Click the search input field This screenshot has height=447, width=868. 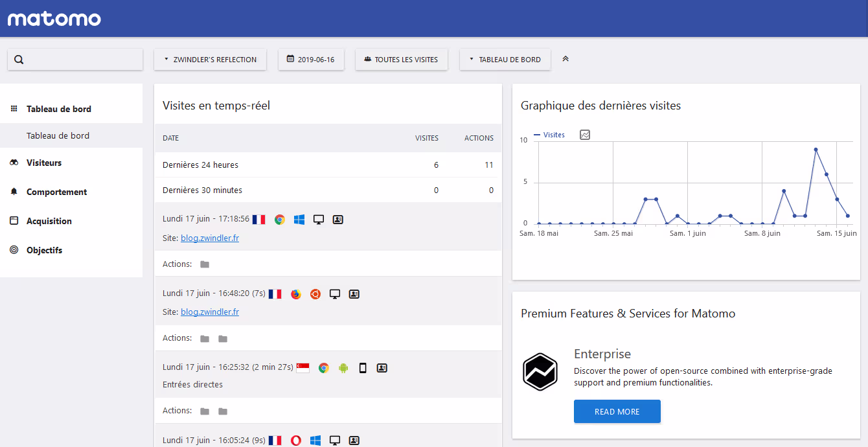tap(83, 60)
